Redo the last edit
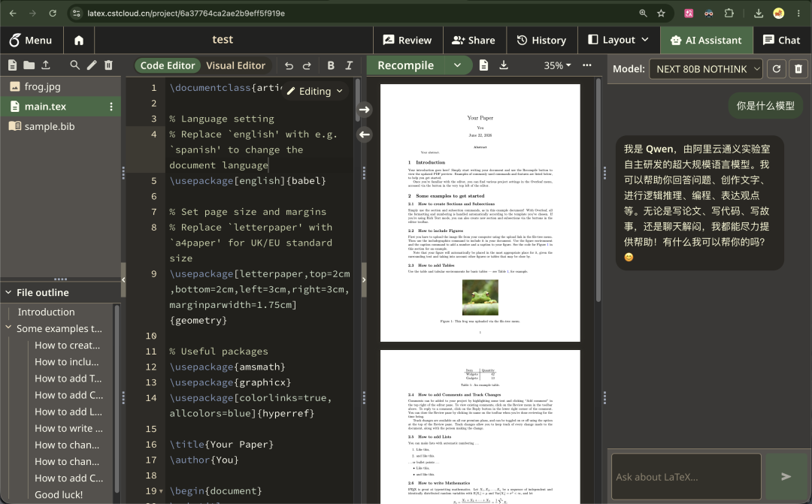The height and width of the screenshot is (504, 812). pos(307,65)
